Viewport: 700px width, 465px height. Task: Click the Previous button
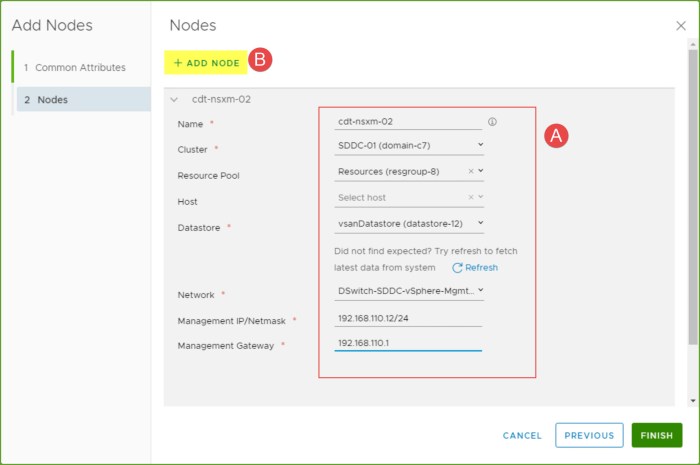coord(589,435)
